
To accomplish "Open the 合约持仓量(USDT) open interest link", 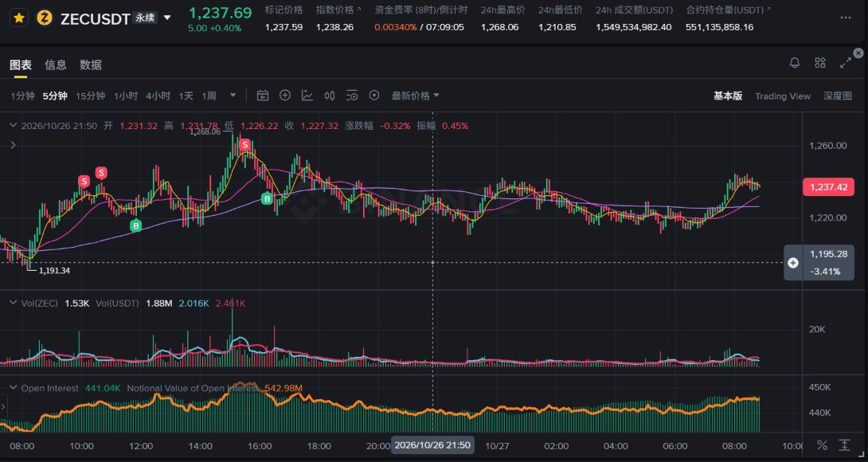I will pos(728,10).
